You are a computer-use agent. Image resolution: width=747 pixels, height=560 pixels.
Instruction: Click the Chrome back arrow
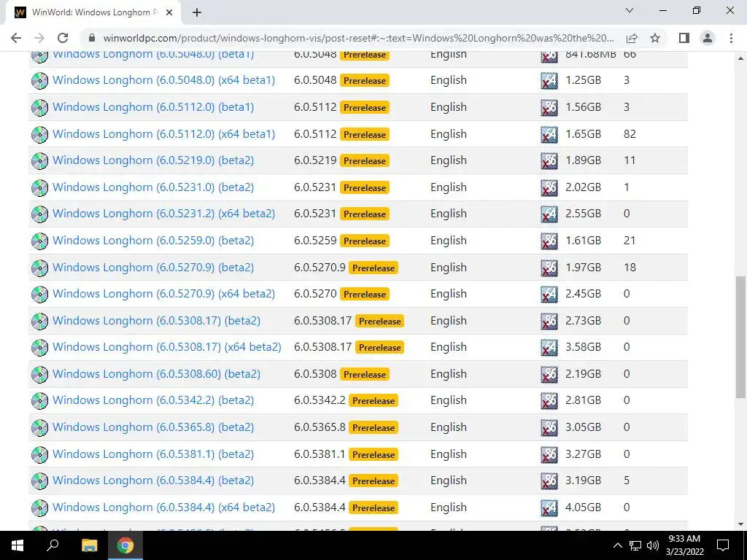click(16, 38)
